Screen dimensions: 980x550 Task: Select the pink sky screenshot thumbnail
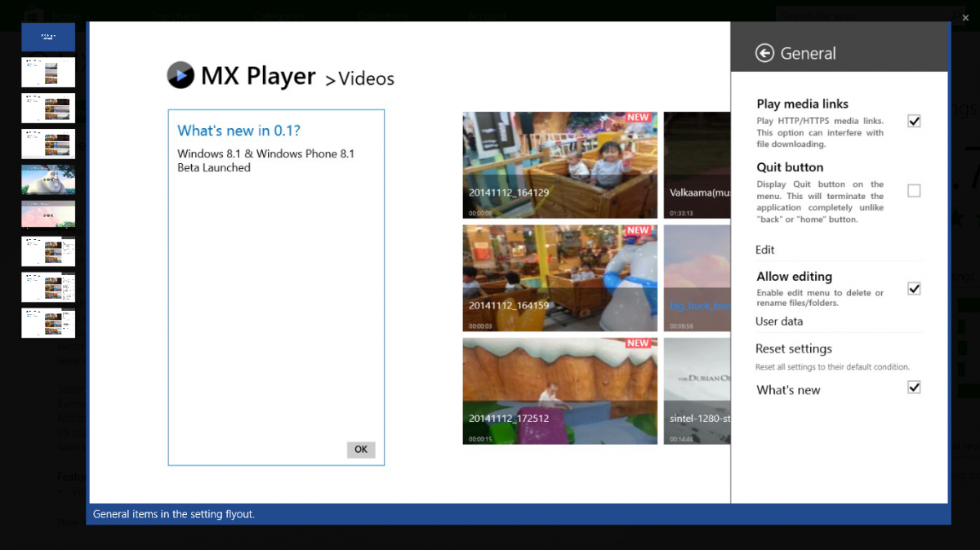pos(48,215)
